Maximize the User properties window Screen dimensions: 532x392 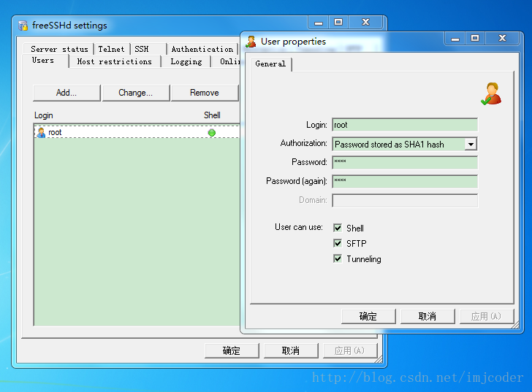[x=475, y=39]
